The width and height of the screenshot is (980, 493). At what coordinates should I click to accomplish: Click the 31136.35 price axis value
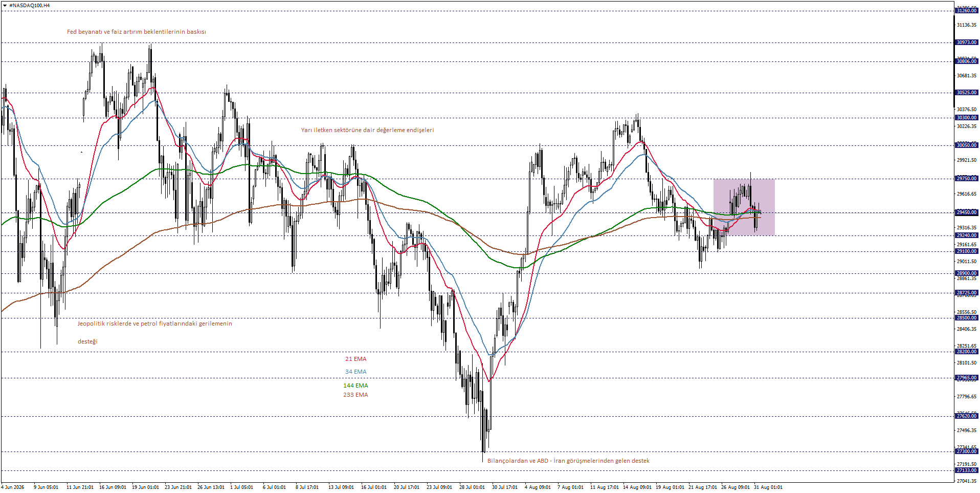pos(966,25)
